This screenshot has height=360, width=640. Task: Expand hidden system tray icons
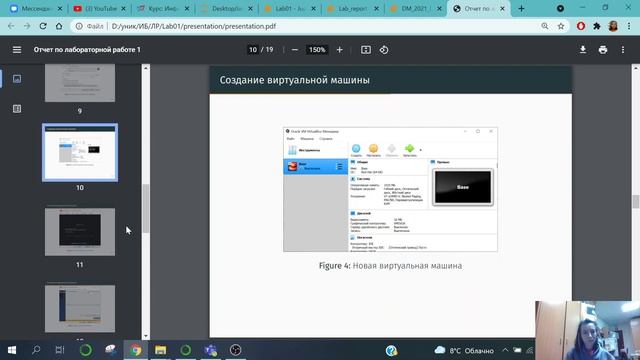(x=505, y=350)
